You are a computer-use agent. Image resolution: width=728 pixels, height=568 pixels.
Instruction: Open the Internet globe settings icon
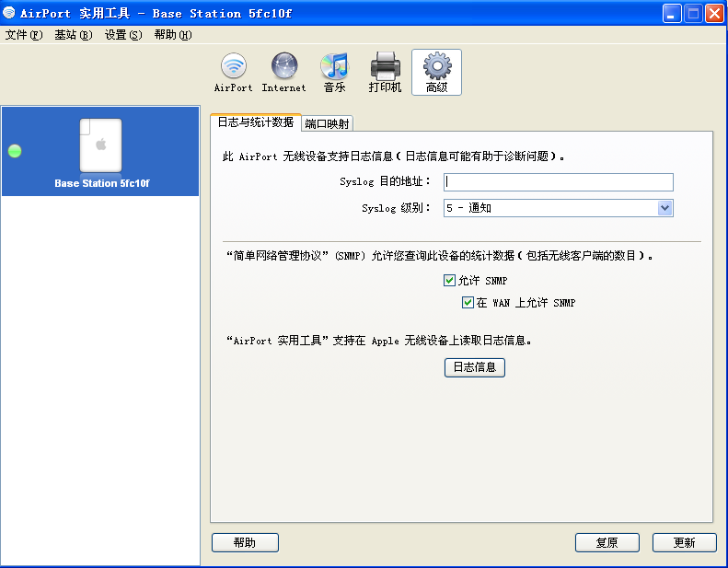pos(283,72)
